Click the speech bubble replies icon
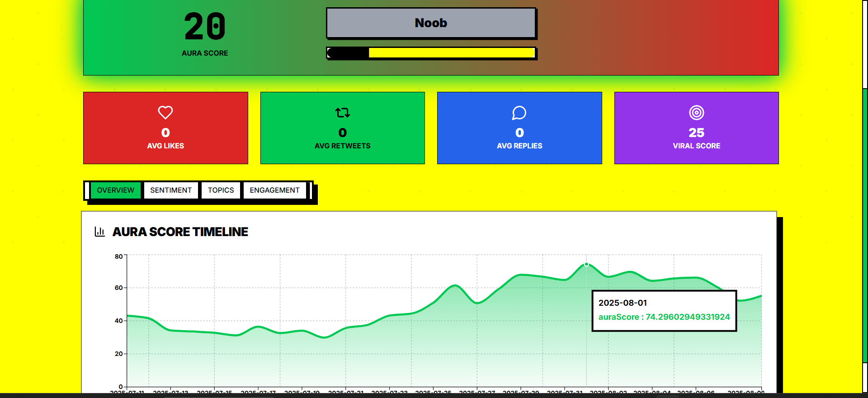Viewport: 868px width, 398px height. [x=519, y=113]
